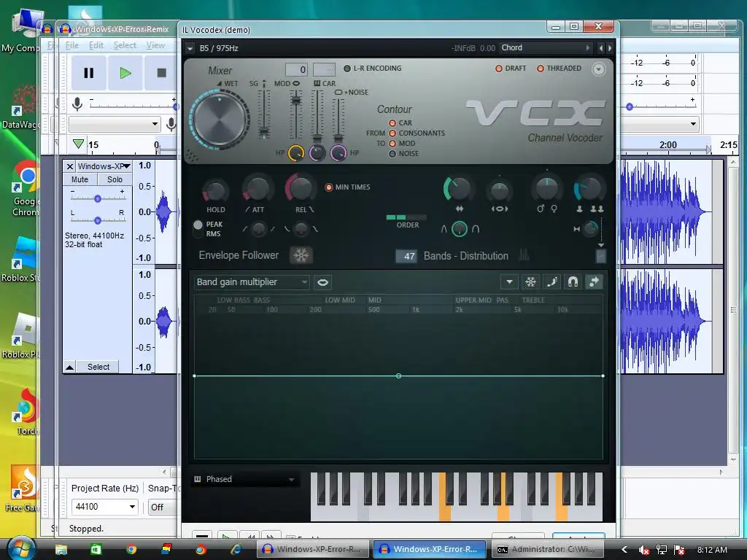This screenshot has width=747, height=560.
Task: Mute the Windows-XP track
Action: point(80,179)
